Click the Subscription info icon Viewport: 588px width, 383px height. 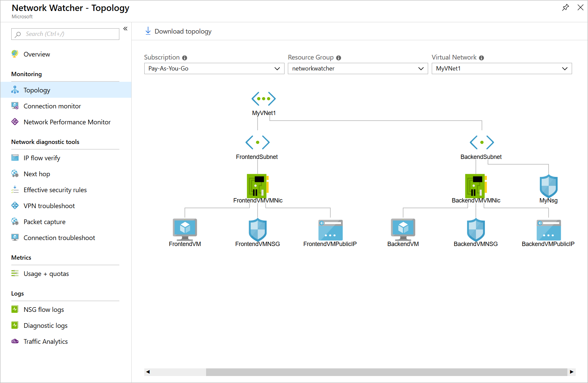(x=184, y=58)
